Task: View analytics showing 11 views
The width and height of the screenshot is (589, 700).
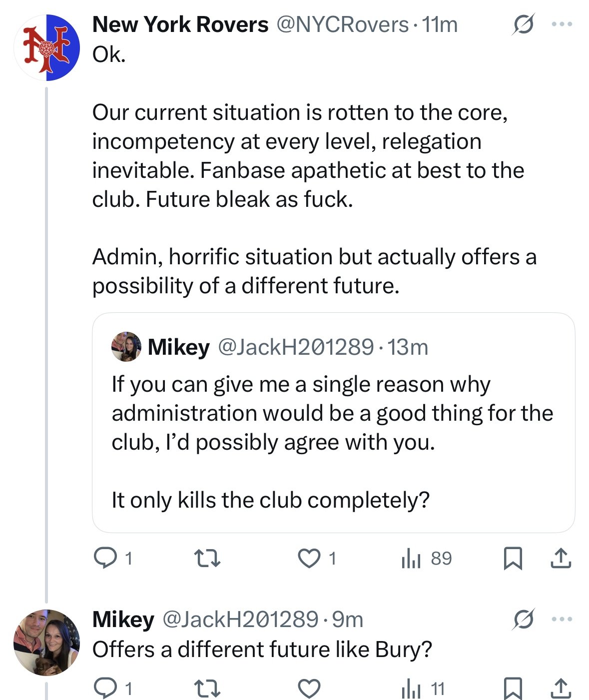Action: pyautogui.click(x=423, y=689)
